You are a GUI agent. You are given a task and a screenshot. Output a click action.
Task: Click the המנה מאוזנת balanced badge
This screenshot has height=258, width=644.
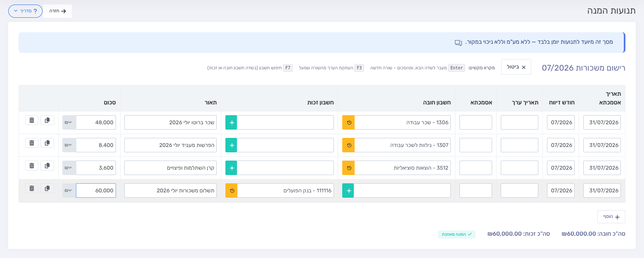tap(457, 234)
